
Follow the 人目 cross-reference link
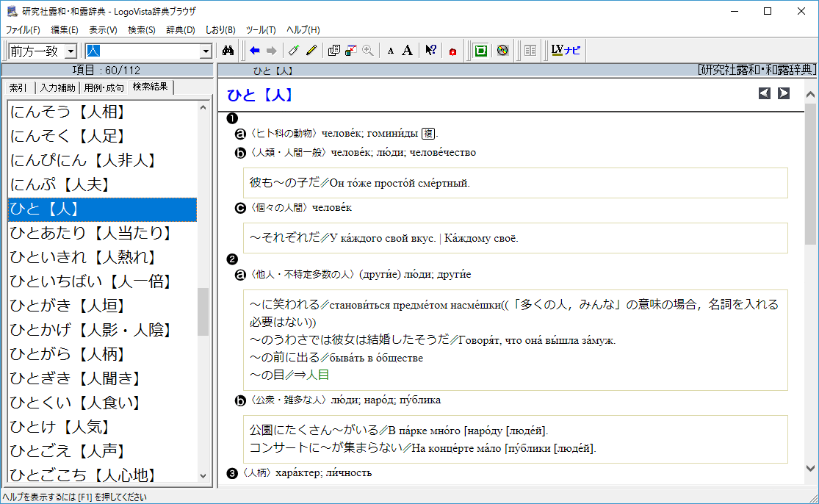(x=317, y=375)
